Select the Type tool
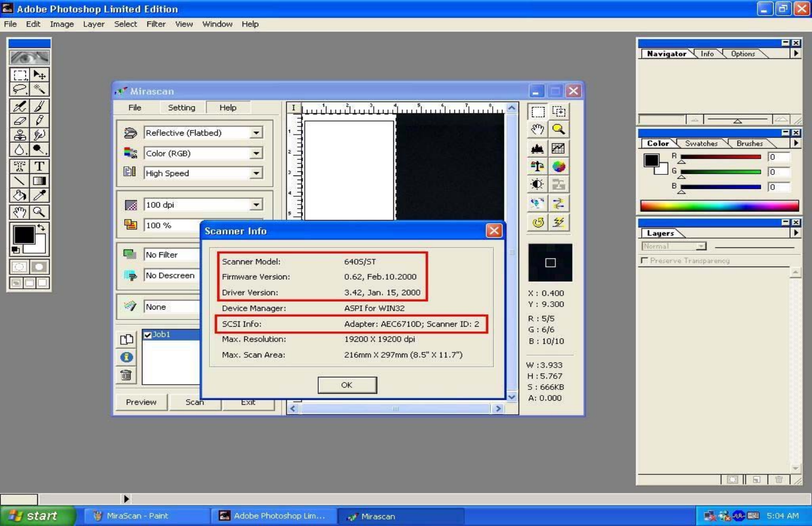 click(39, 166)
